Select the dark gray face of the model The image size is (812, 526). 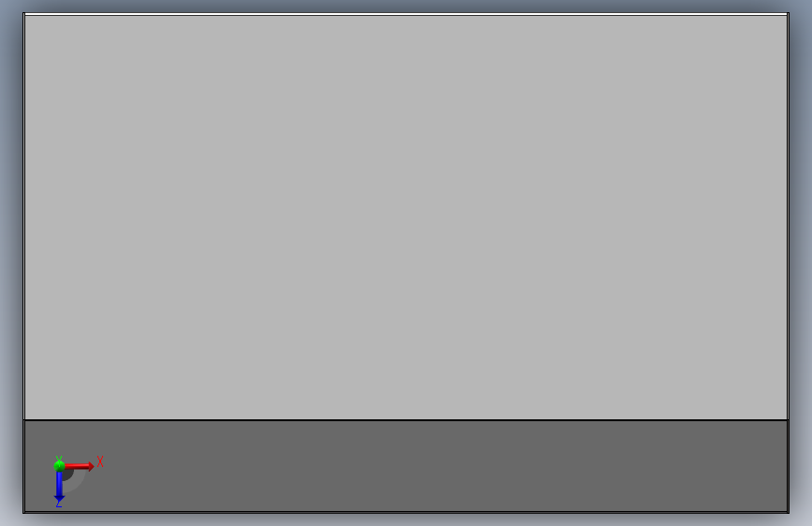coord(406,466)
